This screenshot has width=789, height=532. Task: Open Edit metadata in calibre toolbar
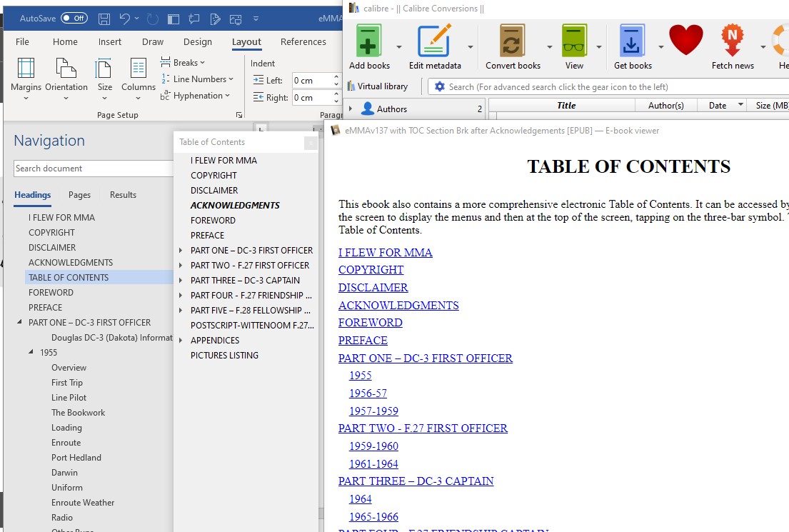click(x=435, y=41)
